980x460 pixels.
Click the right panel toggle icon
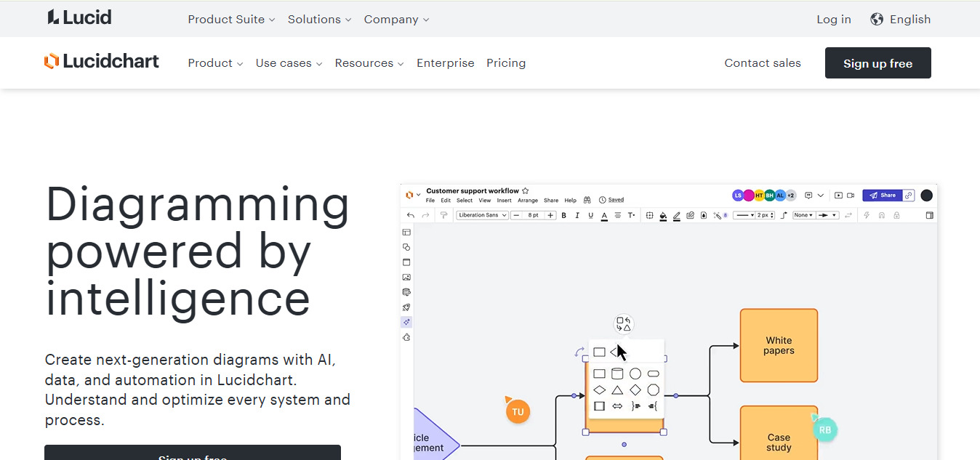coord(929,215)
